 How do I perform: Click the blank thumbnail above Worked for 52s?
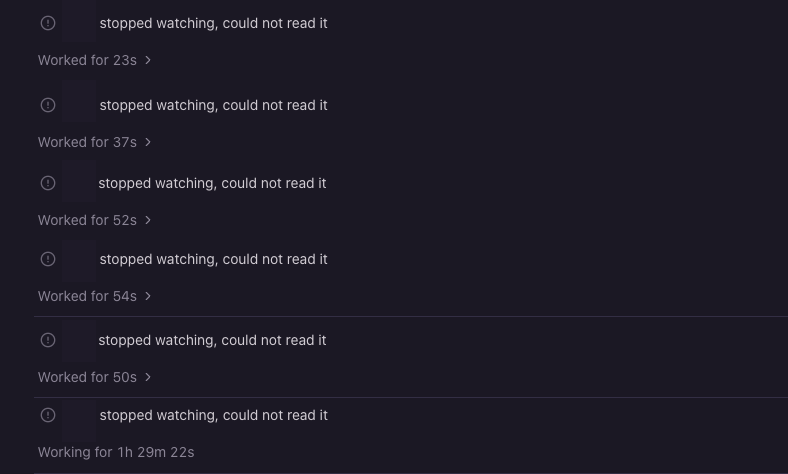[x=79, y=181]
